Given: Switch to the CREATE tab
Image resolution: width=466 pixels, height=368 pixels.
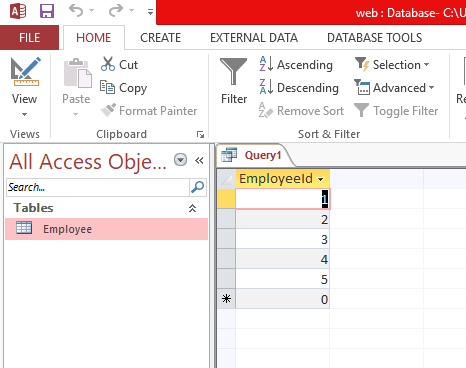Looking at the screenshot, I should 160,38.
